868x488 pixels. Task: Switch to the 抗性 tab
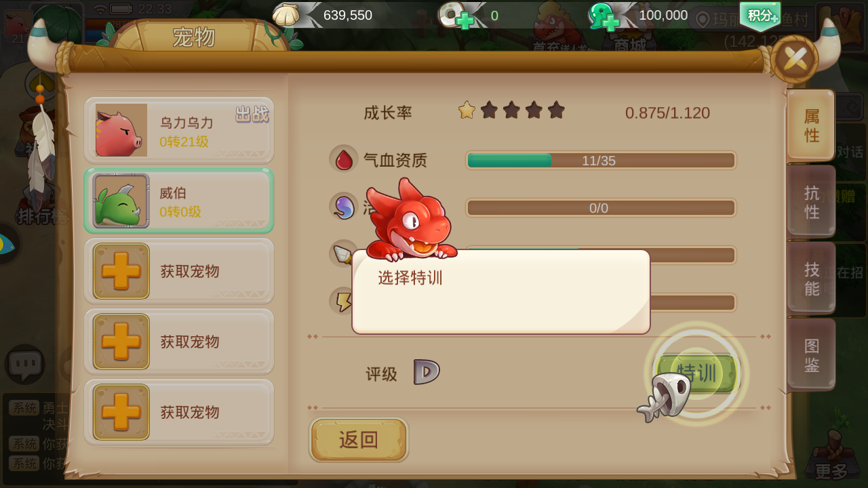(811, 202)
